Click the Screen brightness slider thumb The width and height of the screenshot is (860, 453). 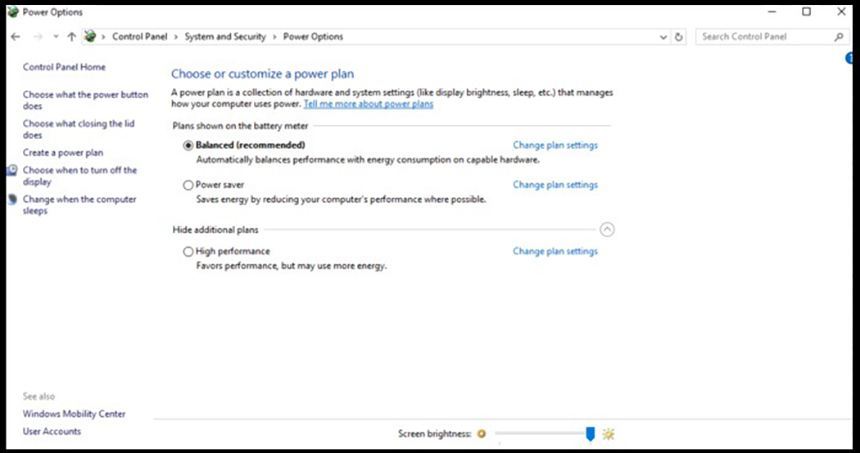click(590, 433)
